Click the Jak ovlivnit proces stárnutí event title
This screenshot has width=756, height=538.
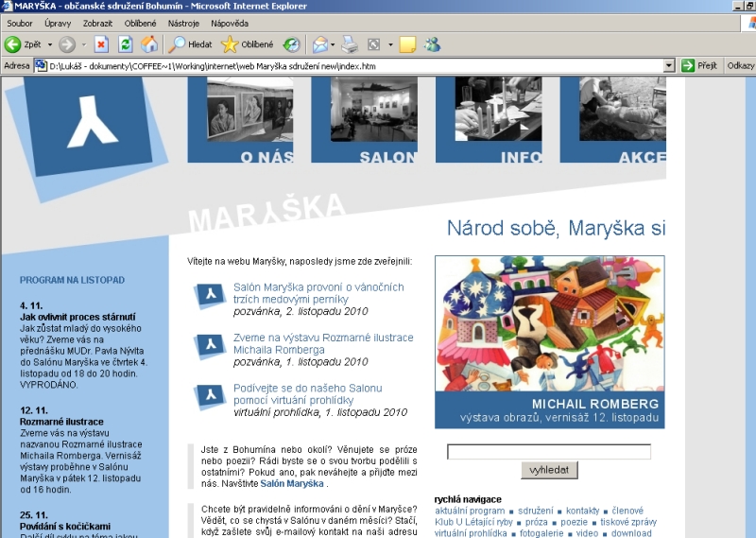(77, 317)
